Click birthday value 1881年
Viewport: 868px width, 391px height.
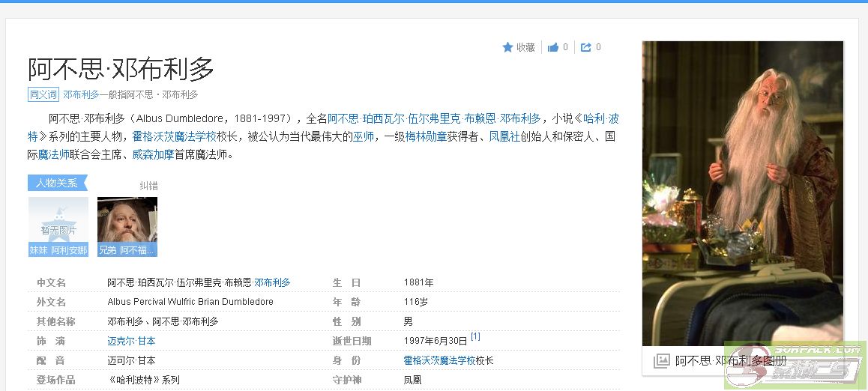[x=418, y=282]
